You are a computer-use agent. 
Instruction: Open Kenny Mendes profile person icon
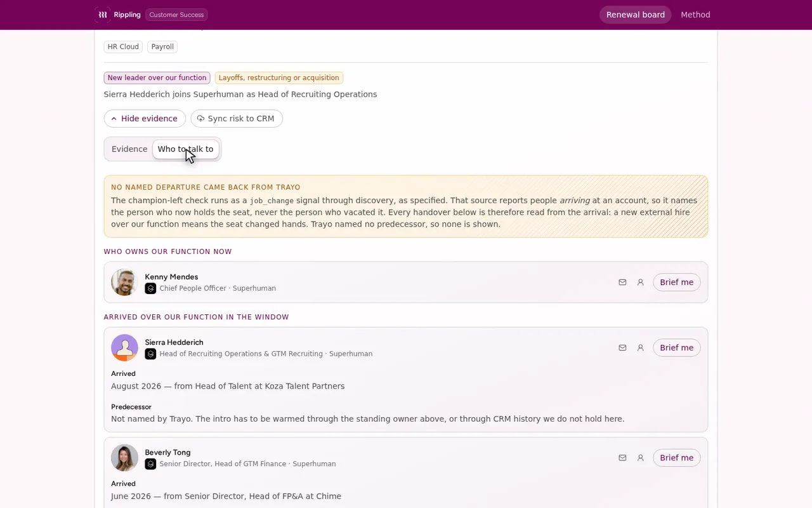tap(641, 283)
